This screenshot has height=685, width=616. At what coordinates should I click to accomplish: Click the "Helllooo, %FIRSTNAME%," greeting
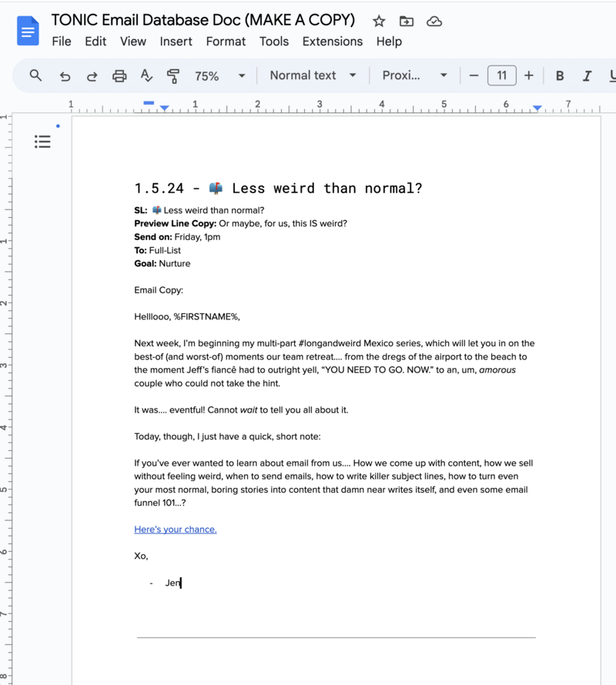(187, 317)
